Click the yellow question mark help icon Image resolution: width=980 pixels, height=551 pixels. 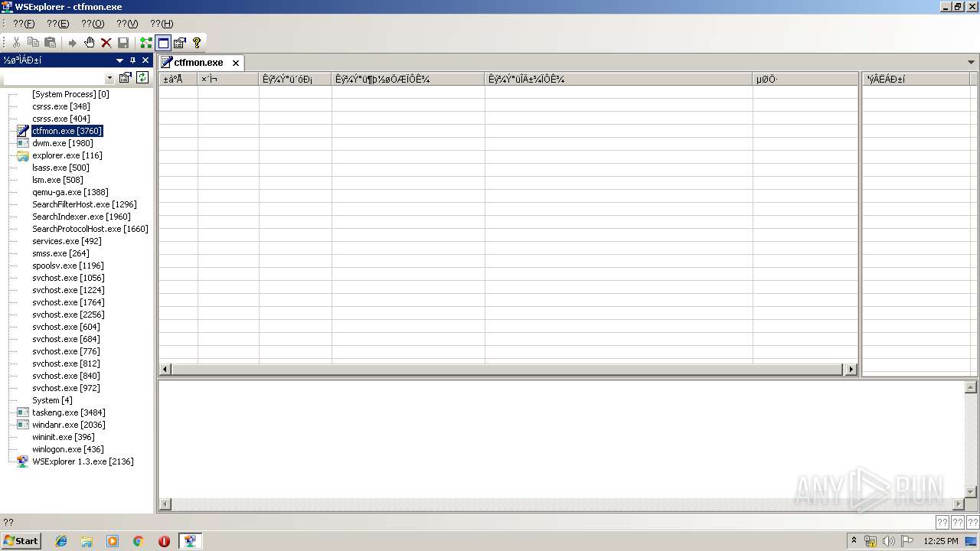[x=197, y=43]
